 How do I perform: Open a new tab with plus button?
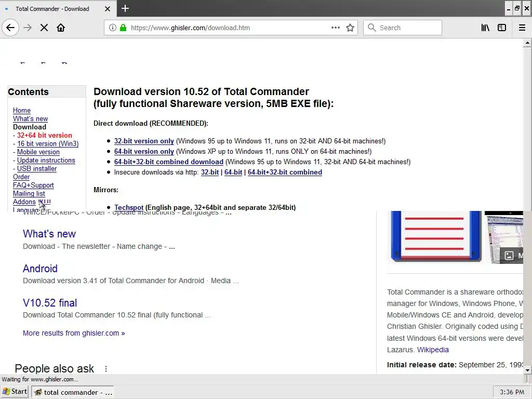(x=125, y=8)
